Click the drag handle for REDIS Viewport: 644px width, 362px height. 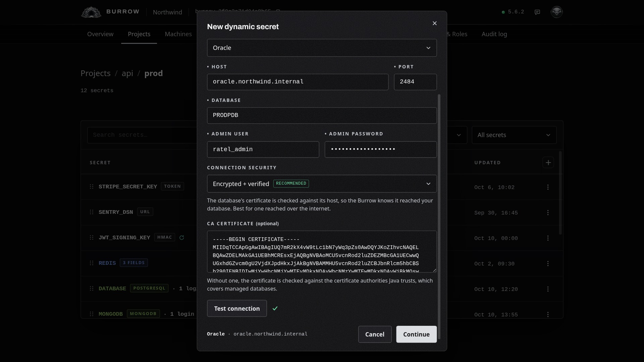92,263
